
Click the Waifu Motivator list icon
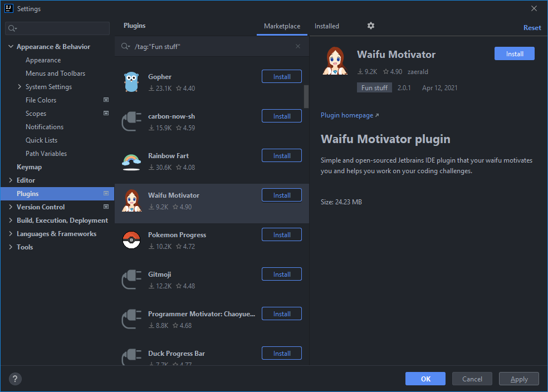(x=131, y=201)
